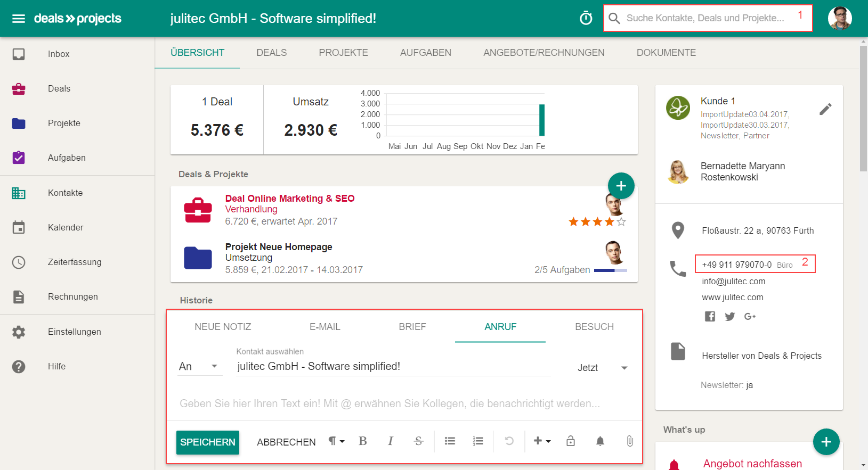
Task: Insert a numbered list
Action: tap(478, 441)
